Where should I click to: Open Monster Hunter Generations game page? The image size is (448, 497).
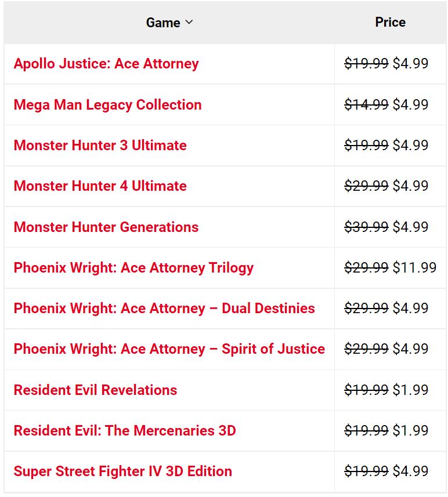coord(106,227)
